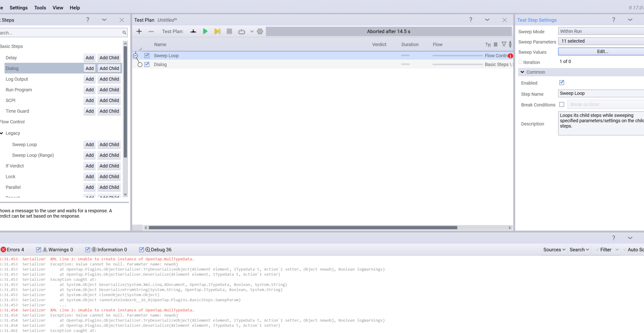Open the Settings menu

point(18,7)
